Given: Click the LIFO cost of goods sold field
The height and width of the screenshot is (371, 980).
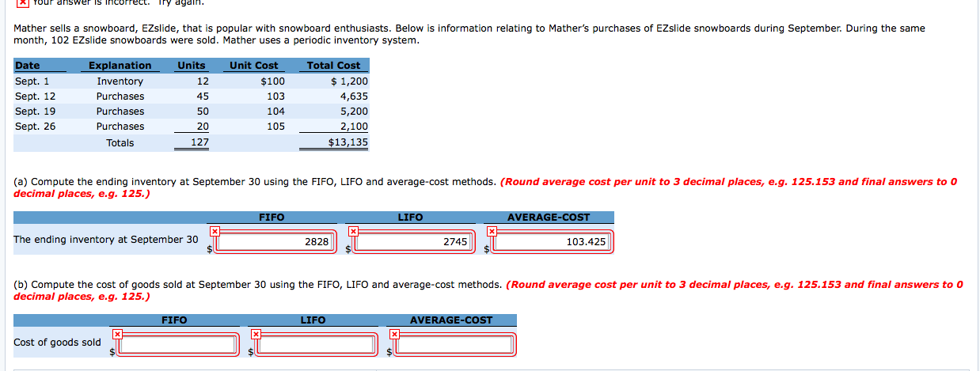Looking at the screenshot, I should click(x=318, y=344).
